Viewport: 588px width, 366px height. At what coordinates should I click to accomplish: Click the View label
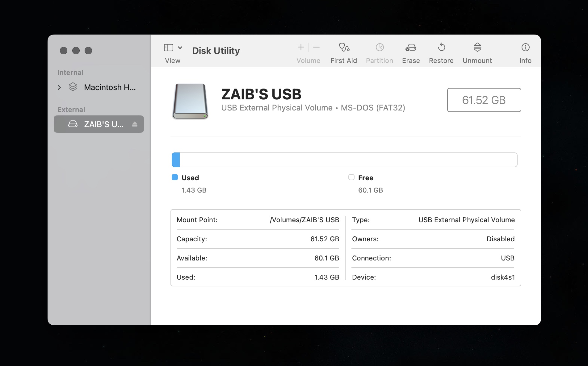173,61
